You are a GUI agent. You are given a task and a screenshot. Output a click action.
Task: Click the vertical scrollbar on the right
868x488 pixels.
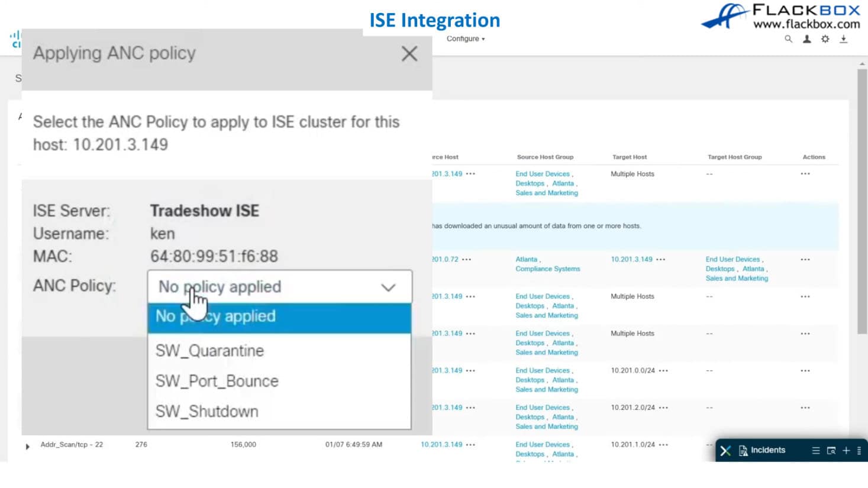tap(862, 201)
